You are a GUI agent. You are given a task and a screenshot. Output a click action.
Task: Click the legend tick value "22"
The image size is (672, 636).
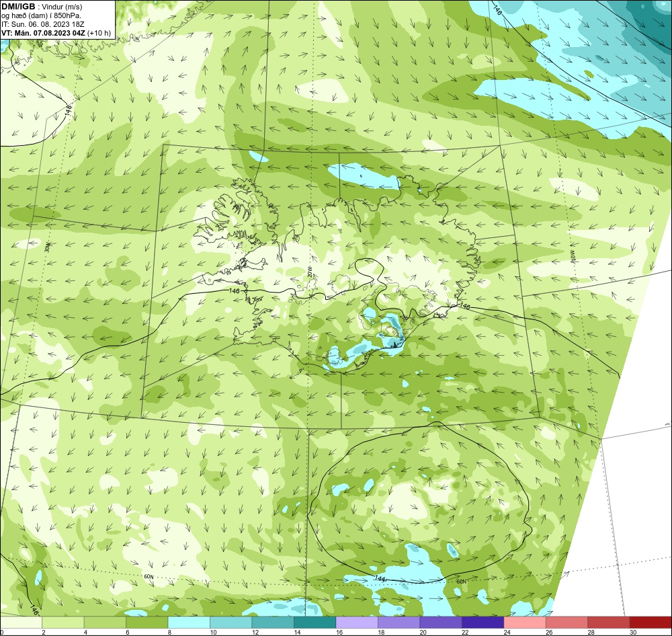point(465,632)
